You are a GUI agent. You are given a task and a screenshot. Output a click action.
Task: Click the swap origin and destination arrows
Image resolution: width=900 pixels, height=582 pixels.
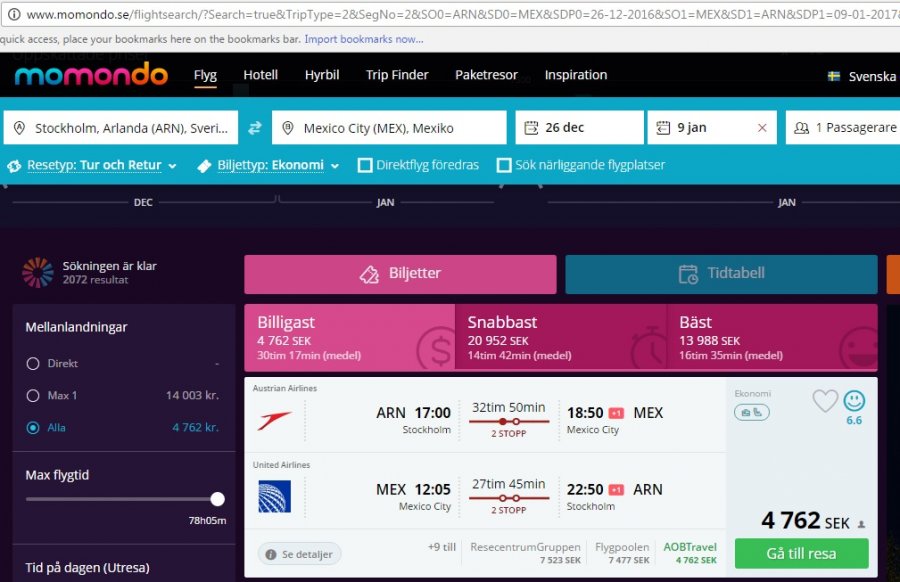pyautogui.click(x=255, y=128)
